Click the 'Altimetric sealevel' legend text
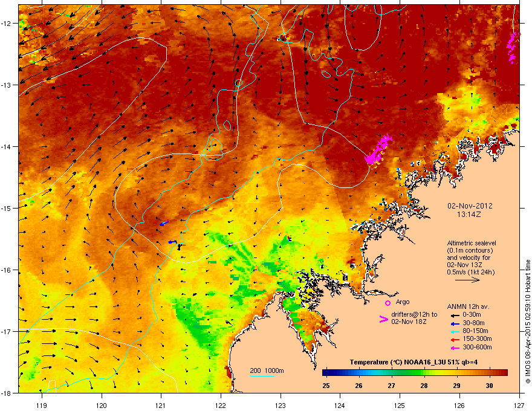532x411 pixels. tap(472, 243)
